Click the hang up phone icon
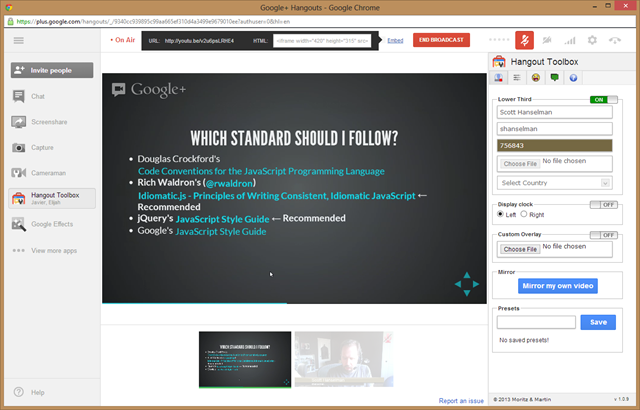The image size is (640, 410). point(615,40)
